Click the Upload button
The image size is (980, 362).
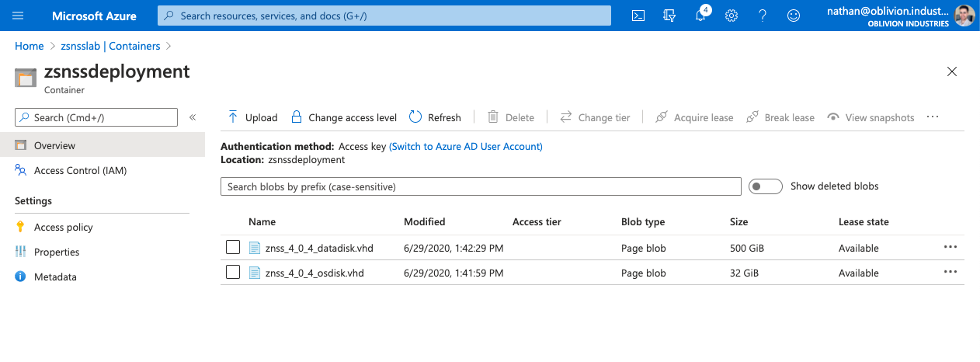252,117
